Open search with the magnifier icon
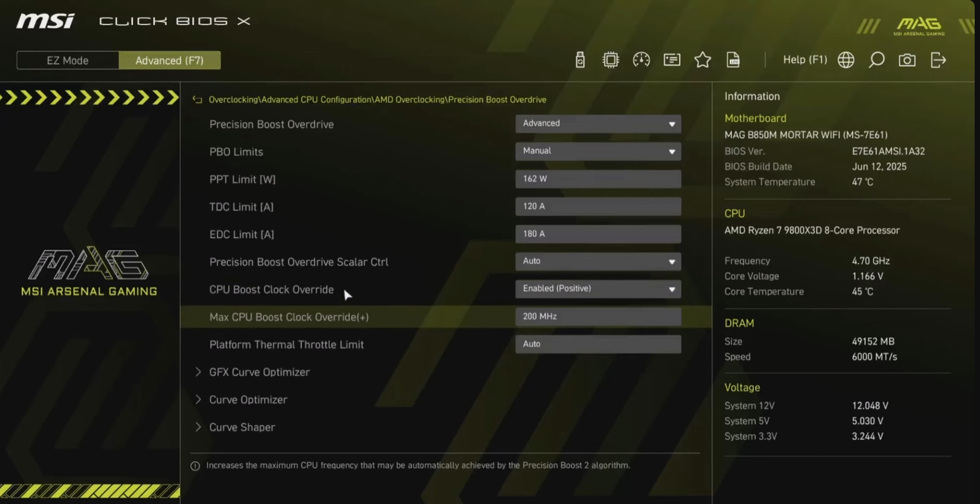The height and width of the screenshot is (504, 980). click(x=876, y=60)
